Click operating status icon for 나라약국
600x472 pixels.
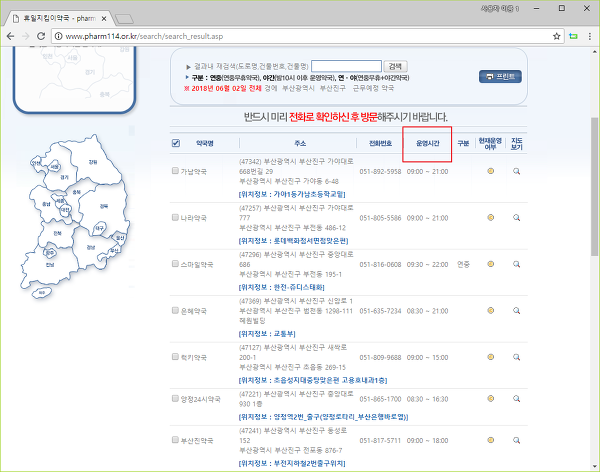[x=491, y=217]
